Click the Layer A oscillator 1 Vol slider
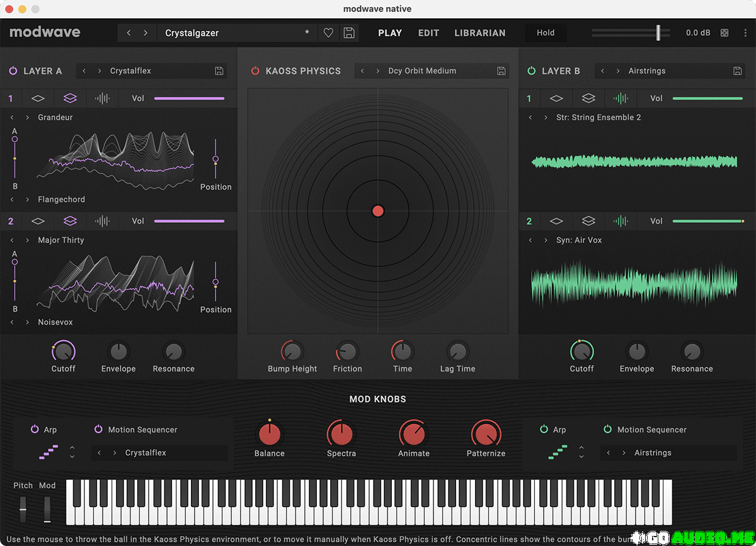 tap(189, 98)
